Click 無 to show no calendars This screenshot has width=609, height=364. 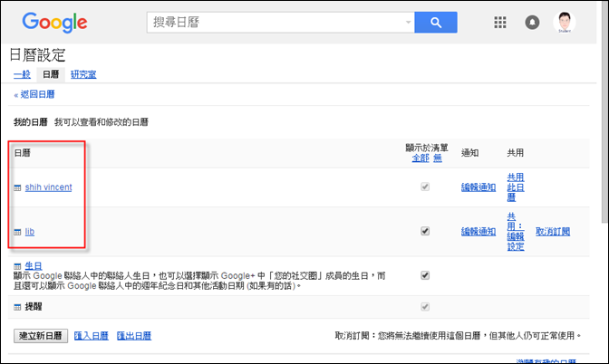[438, 158]
